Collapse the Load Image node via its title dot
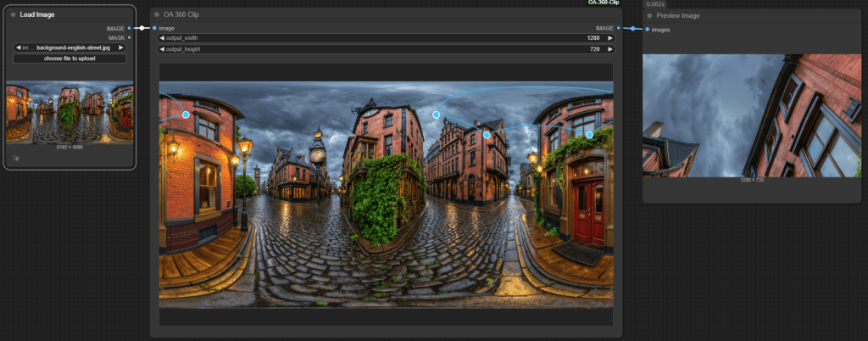Image resolution: width=868 pixels, height=341 pixels. pos(14,14)
